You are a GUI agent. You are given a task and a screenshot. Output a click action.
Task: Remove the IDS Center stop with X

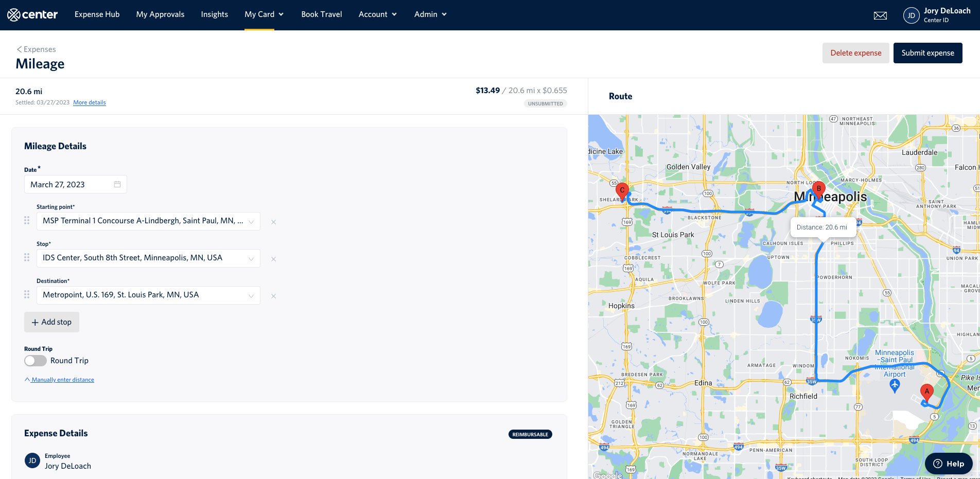click(x=274, y=259)
